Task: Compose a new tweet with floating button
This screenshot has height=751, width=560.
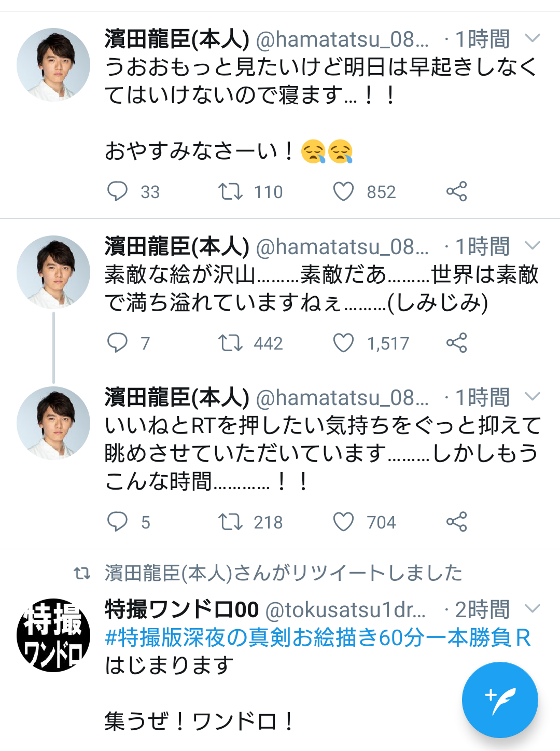Action: (x=500, y=700)
